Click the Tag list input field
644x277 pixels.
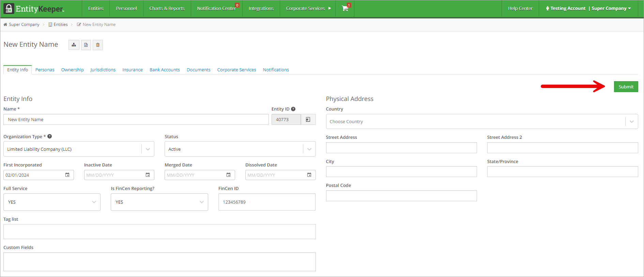click(x=159, y=232)
